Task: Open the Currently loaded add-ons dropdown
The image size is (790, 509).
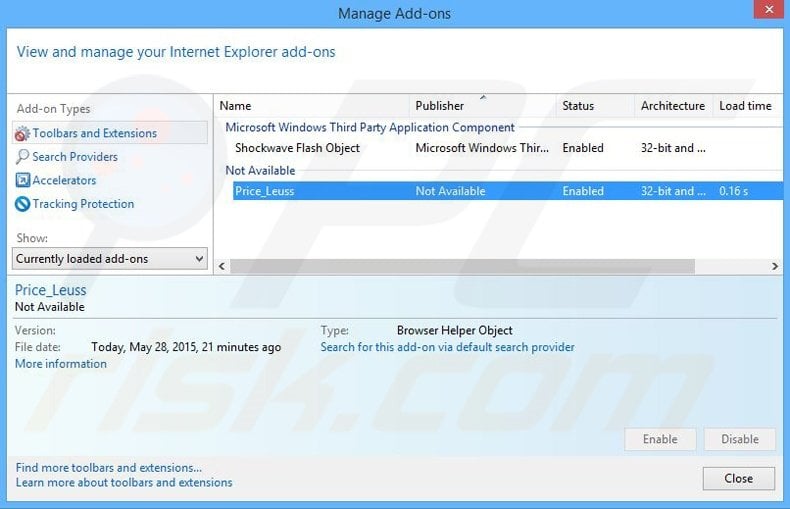Action: click(x=110, y=259)
